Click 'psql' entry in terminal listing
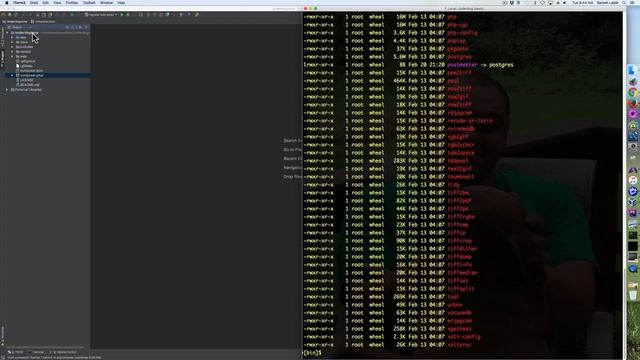640x360 pixels. [x=453, y=81]
